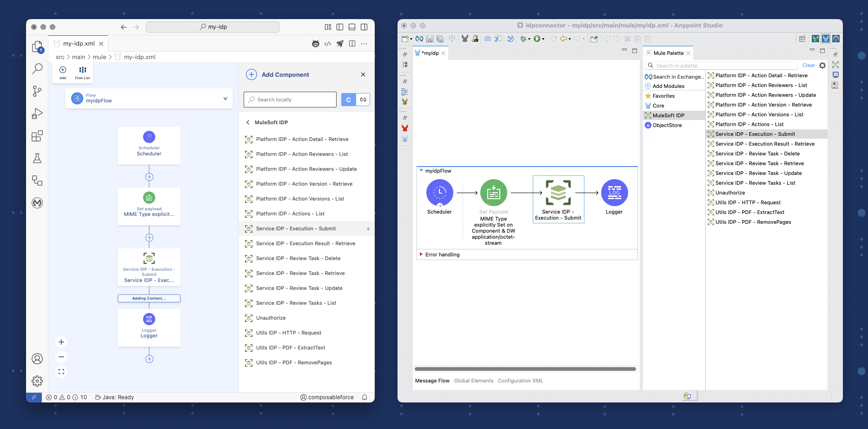The width and height of the screenshot is (868, 429).
Task: Click the MuleSoft icon in activity bar
Action: tap(37, 203)
